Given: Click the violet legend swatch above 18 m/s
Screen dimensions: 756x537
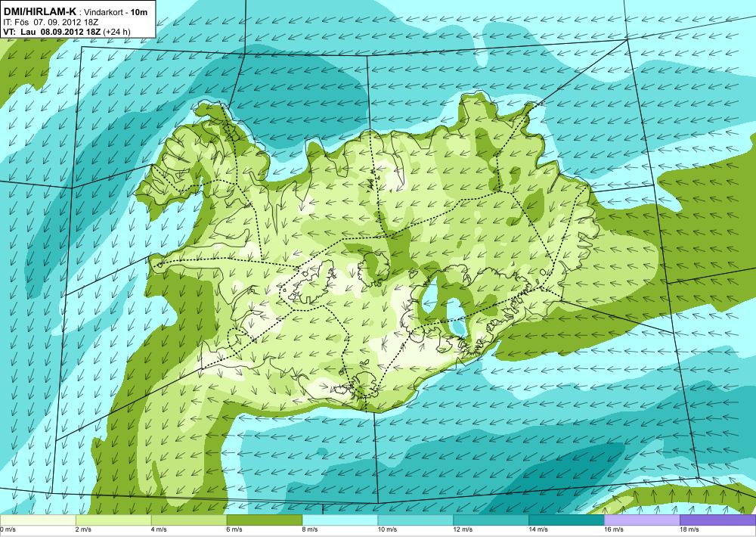Looking at the screenshot, I should click(x=718, y=520).
